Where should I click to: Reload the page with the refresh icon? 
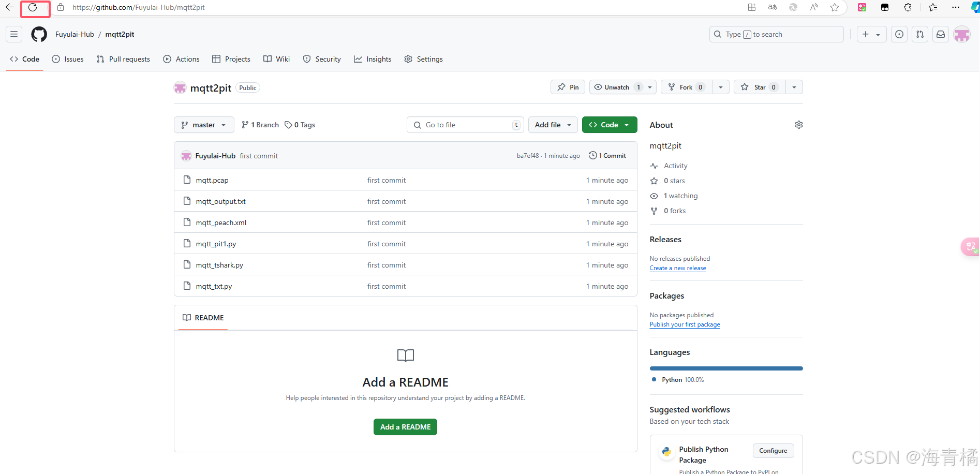click(33, 7)
